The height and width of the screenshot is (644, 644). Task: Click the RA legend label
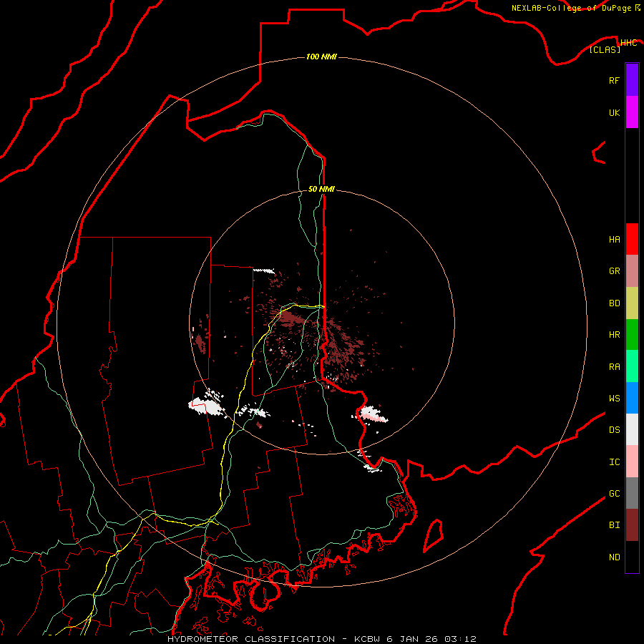(x=614, y=367)
